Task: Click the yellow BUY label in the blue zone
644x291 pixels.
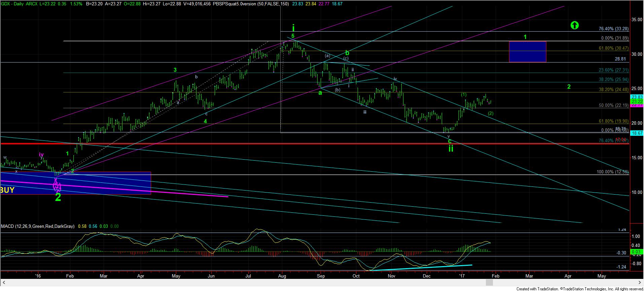Action: (x=7, y=190)
